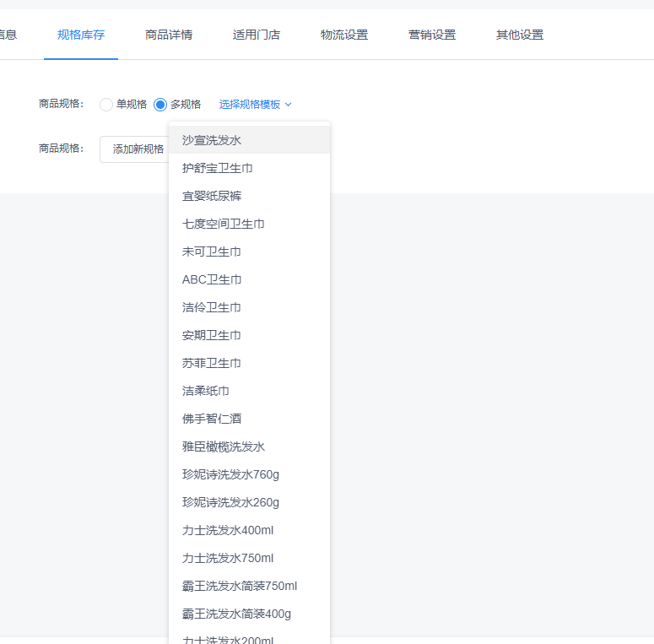
Task: Choose 力士洗发水400ml template
Action: point(250,530)
